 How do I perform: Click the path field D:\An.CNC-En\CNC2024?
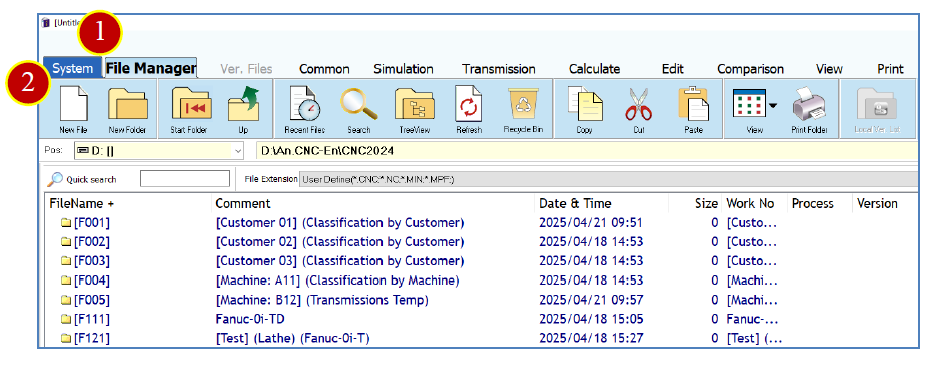coord(586,151)
